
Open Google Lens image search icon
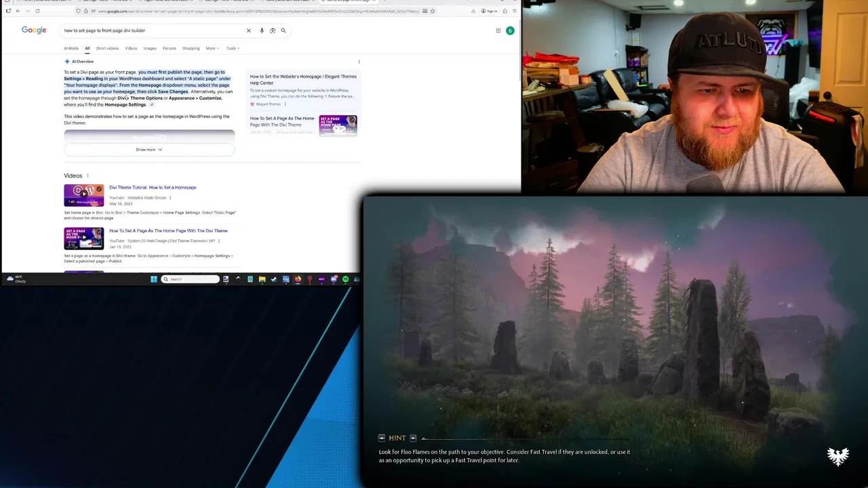273,30
